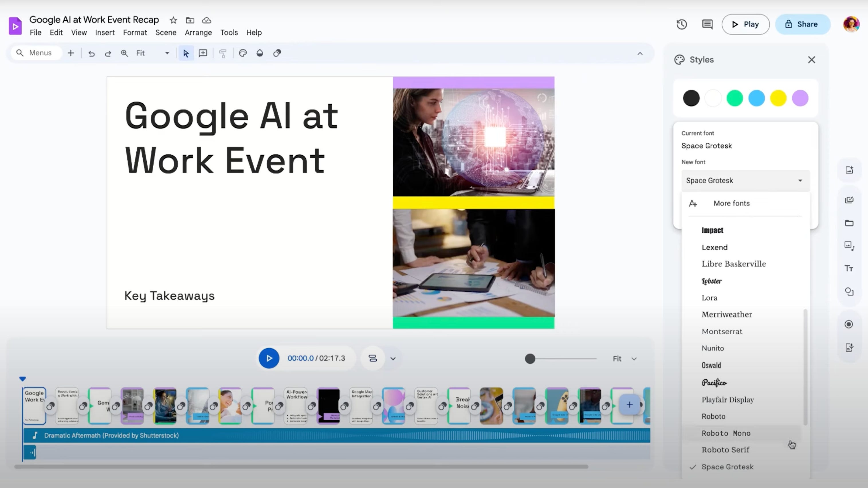This screenshot has width=868, height=488.
Task: Select the yellow color swatch
Action: click(x=778, y=98)
